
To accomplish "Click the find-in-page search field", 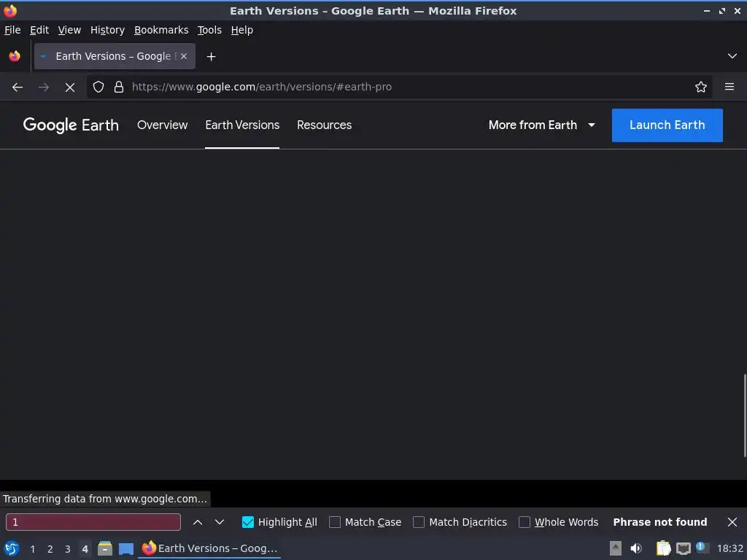I will pos(93,522).
